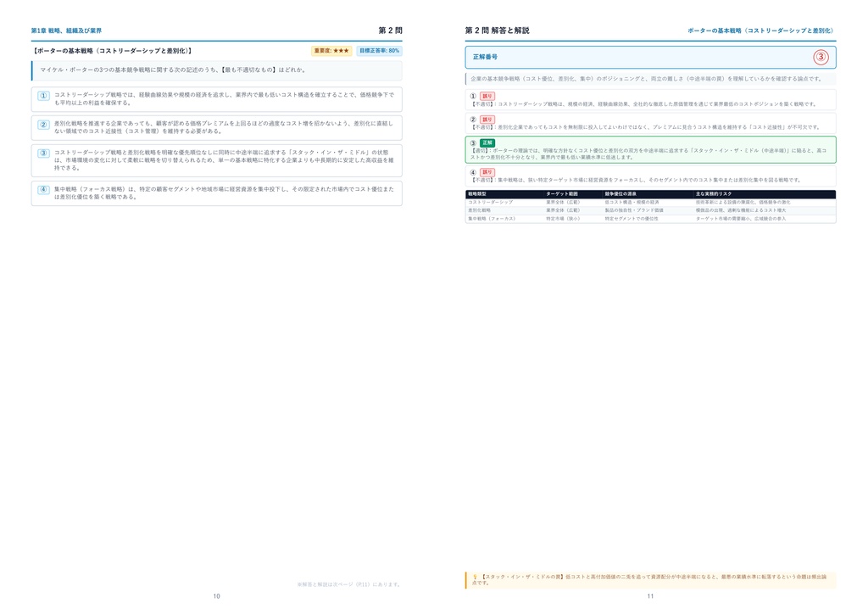The width and height of the screenshot is (868, 614).
Task: Click the '正解番号' label
Action: pos(485,57)
